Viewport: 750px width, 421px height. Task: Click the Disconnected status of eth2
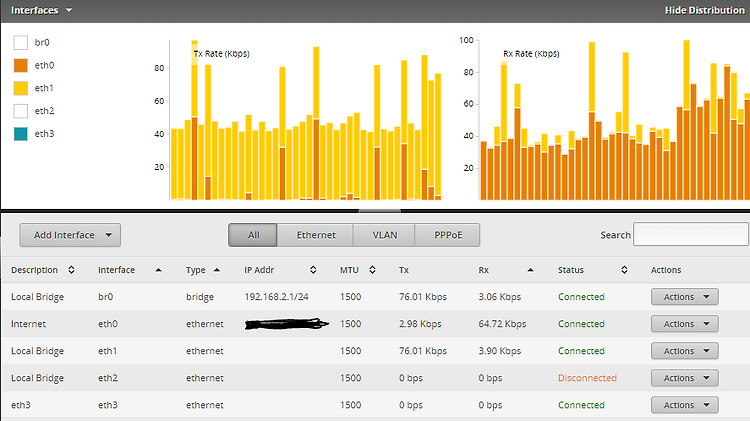(x=587, y=378)
